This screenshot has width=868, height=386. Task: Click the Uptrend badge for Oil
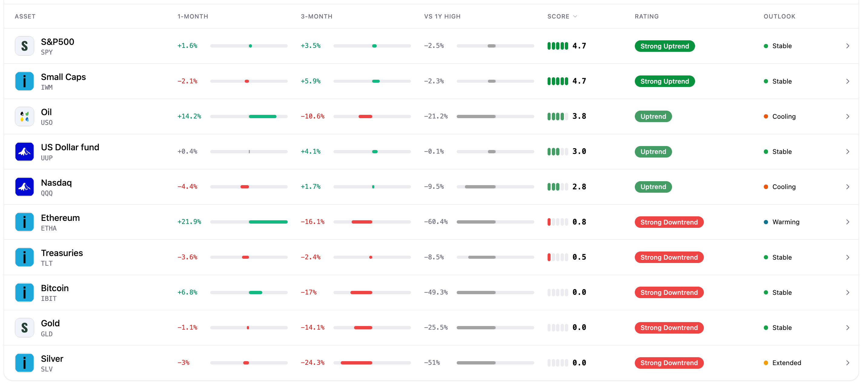[x=653, y=116]
